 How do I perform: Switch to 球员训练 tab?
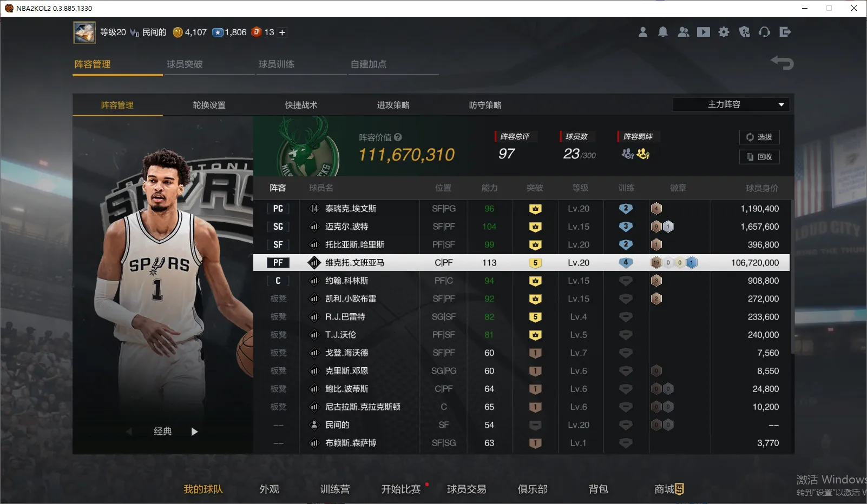pos(277,64)
